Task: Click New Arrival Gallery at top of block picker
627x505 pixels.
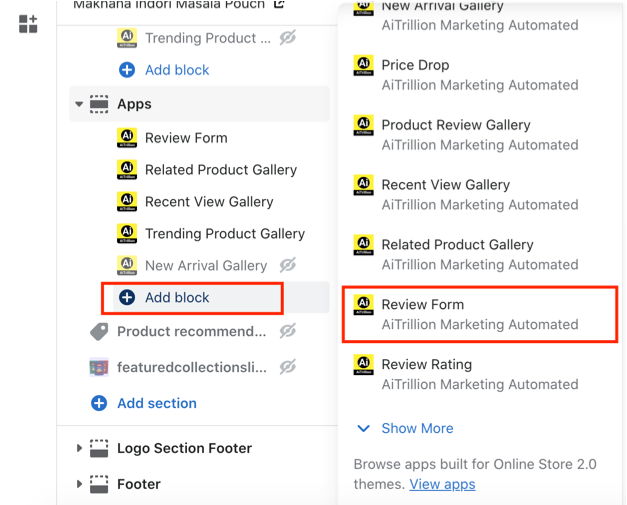Action: (442, 6)
